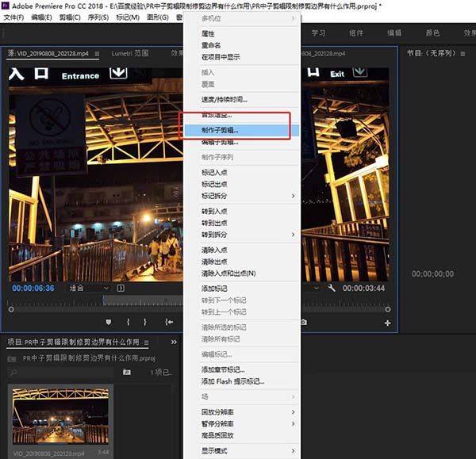
Task: Open the wrench settings icon
Action: (x=332, y=288)
